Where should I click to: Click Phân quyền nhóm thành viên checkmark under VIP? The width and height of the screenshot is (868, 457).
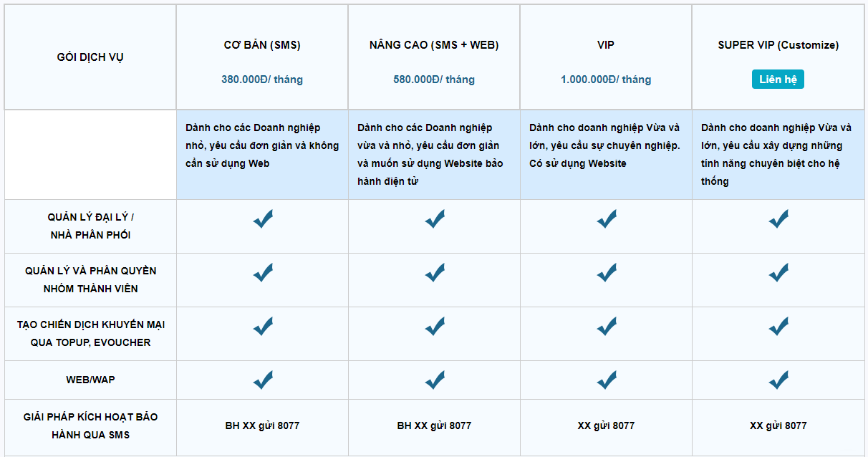pos(607,273)
